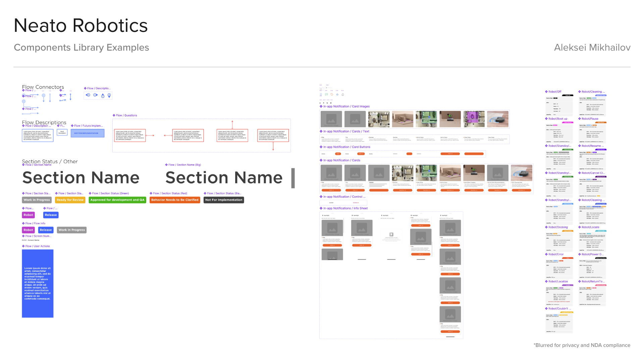Image resolution: width=644 pixels, height=362 pixels.
Task: Select the gray bell notification icon
Action: tap(343, 95)
